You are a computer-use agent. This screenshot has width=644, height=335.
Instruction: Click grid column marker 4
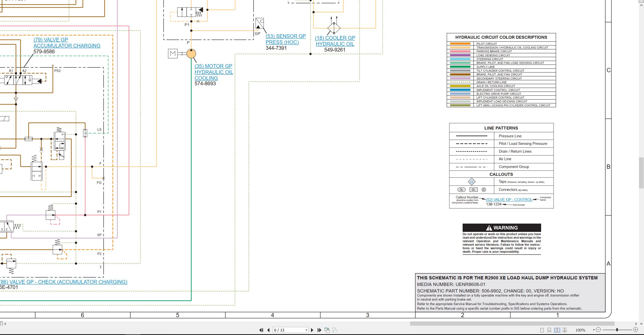pyautogui.click(x=272, y=315)
